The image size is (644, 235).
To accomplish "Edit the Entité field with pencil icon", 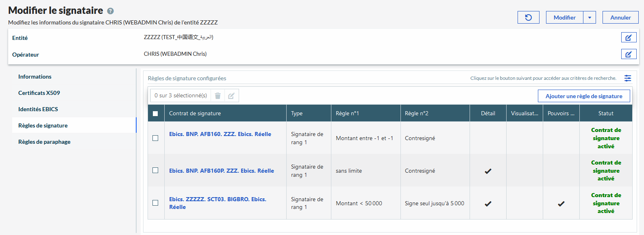I will 628,37.
